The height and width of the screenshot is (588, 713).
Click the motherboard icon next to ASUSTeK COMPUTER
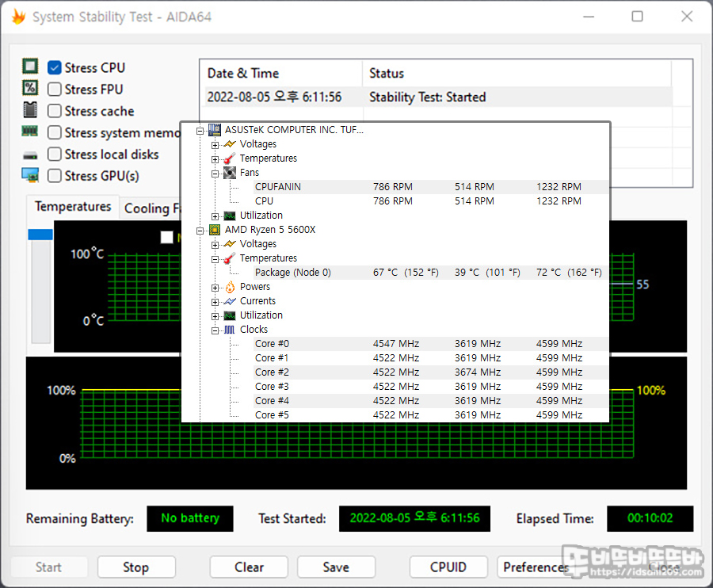pos(214,130)
